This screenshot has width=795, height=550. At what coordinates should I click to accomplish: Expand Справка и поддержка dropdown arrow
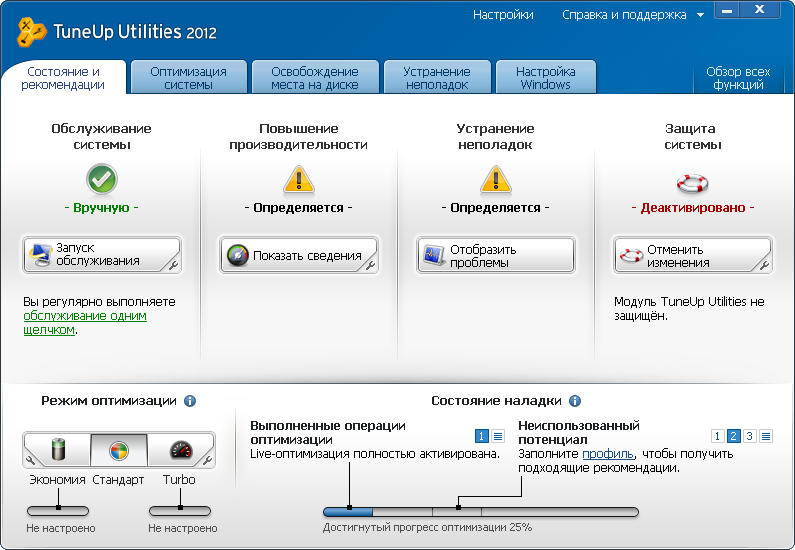[x=700, y=15]
